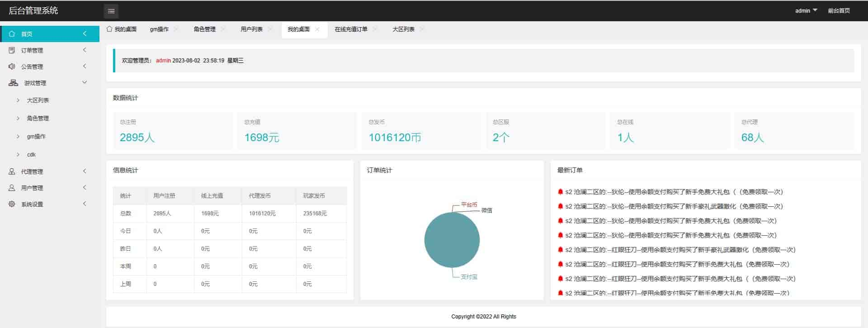Click the 系统设置 gear icon
This screenshot has width=868, height=328.
pyautogui.click(x=12, y=204)
